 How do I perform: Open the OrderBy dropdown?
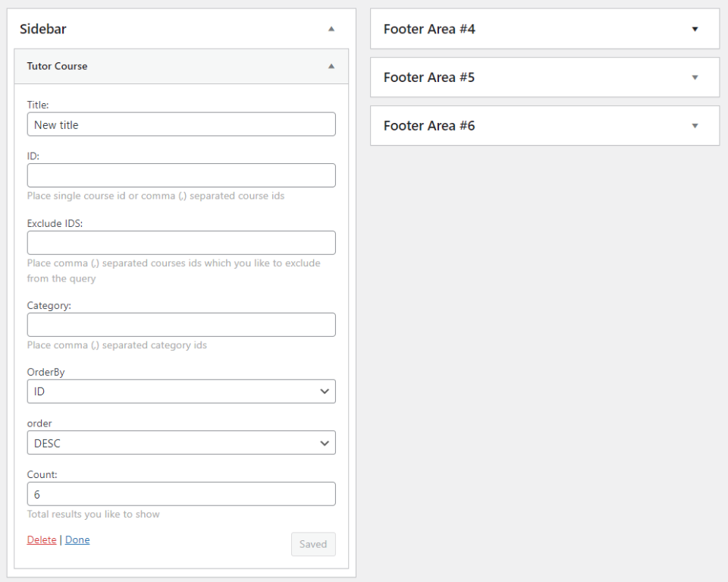181,392
